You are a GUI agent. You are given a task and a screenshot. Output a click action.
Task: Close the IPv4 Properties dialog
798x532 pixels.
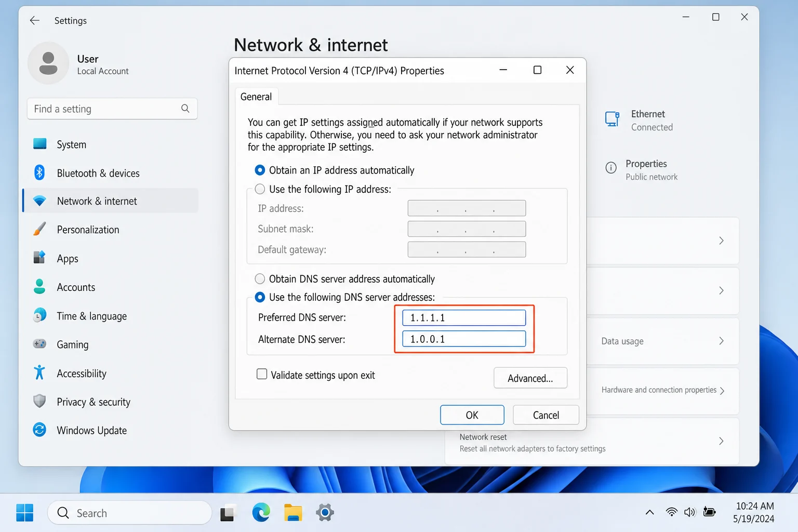tap(570, 70)
